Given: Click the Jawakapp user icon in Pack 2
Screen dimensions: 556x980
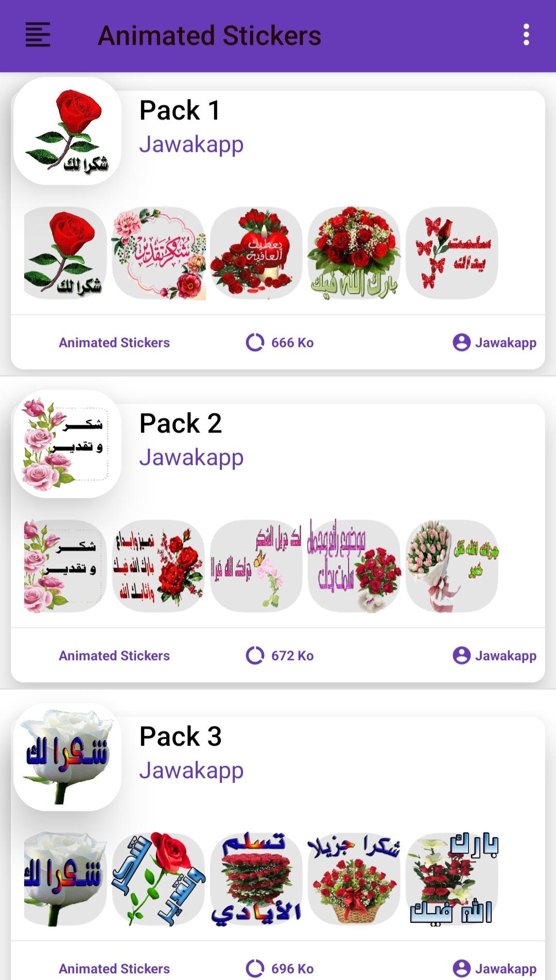Looking at the screenshot, I should point(462,656).
